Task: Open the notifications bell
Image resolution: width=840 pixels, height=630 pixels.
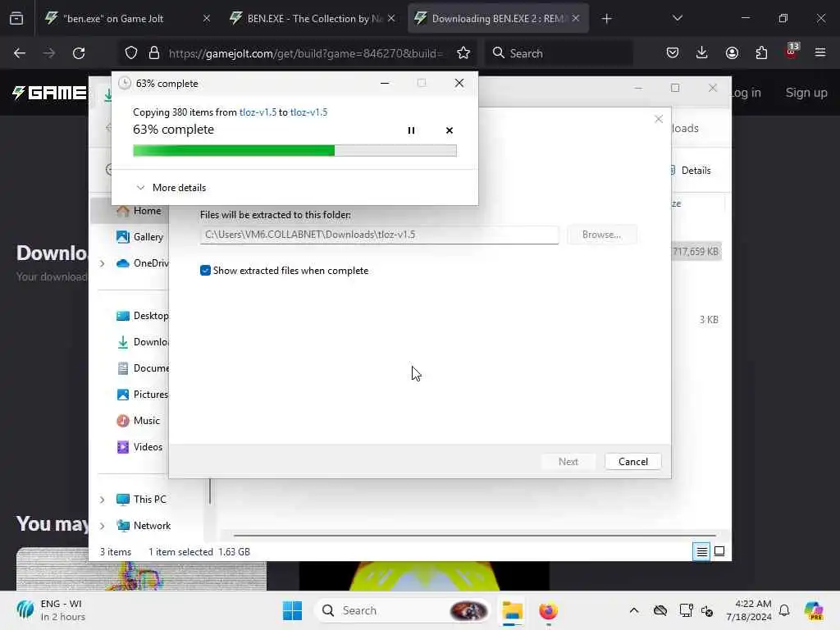Action: click(784, 610)
